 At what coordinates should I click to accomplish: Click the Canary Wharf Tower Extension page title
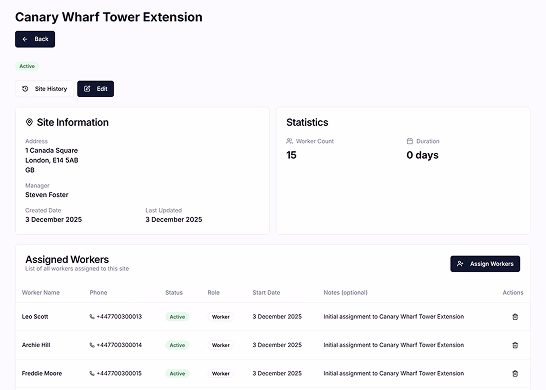click(x=109, y=17)
